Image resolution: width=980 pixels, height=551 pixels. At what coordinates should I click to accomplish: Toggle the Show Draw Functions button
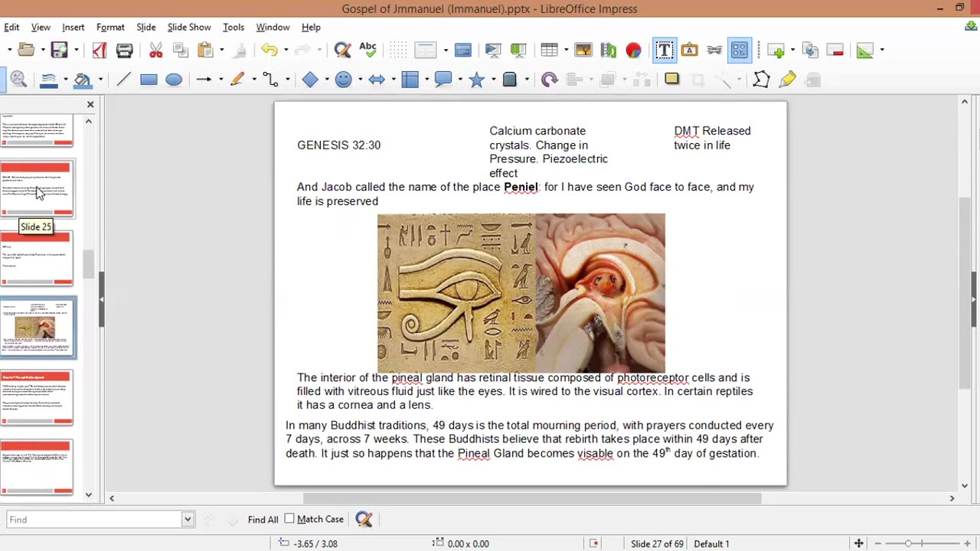click(739, 51)
